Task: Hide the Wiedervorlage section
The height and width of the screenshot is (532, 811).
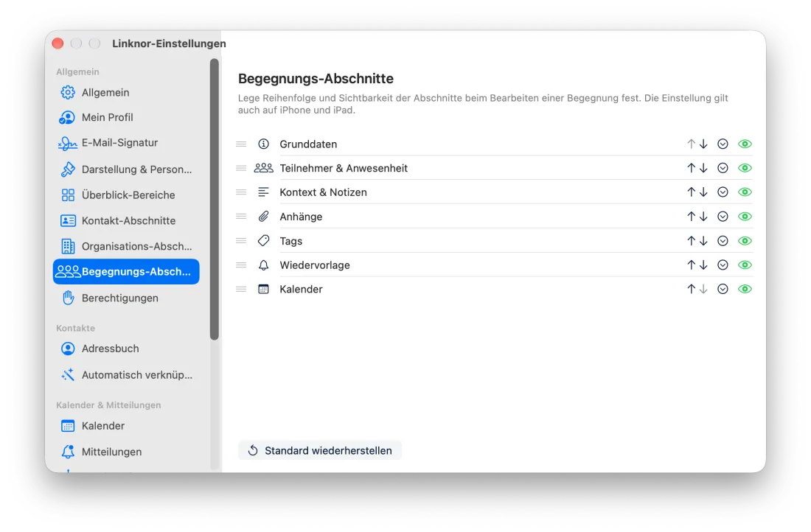Action: coord(745,265)
